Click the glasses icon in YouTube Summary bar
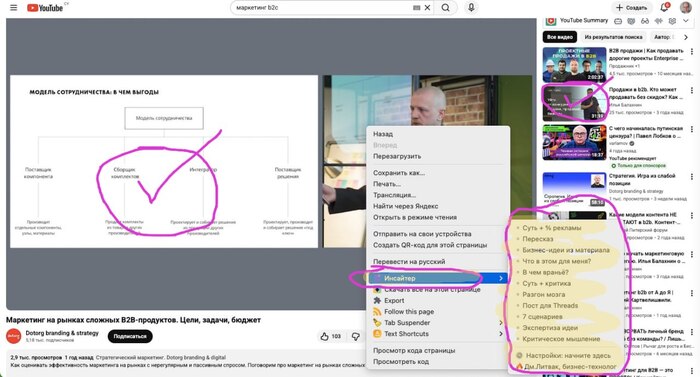 (645, 21)
